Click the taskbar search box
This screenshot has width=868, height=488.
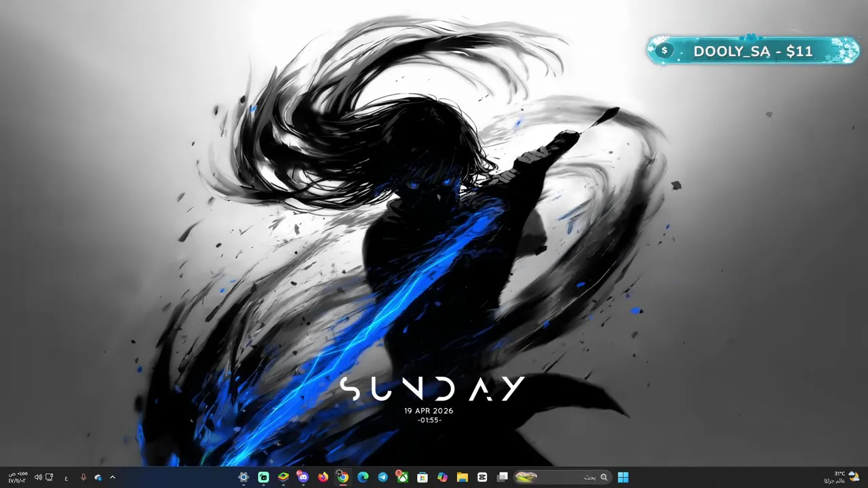point(561,477)
